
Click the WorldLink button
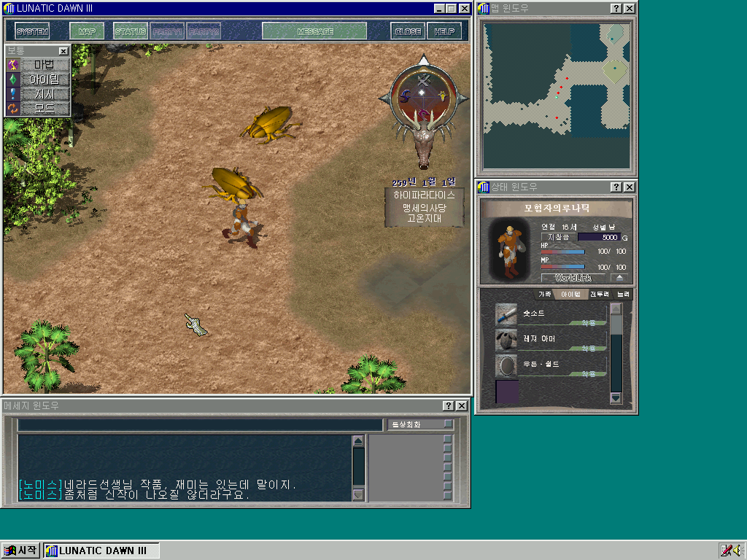click(573, 278)
